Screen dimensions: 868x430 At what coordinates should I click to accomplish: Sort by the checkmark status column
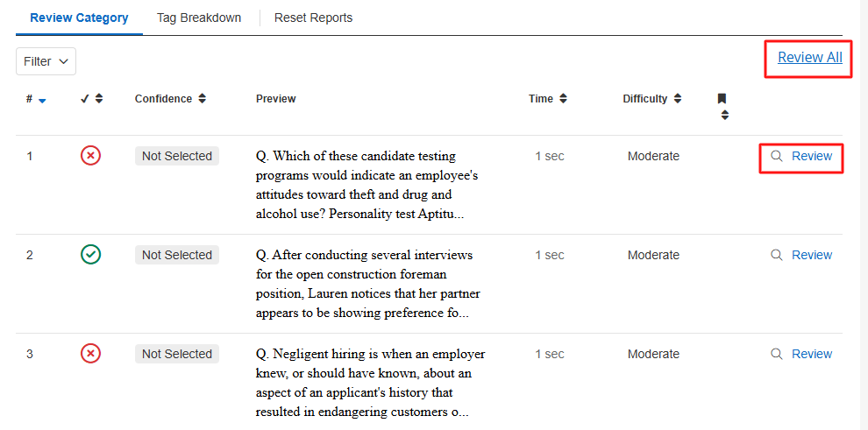pos(92,99)
